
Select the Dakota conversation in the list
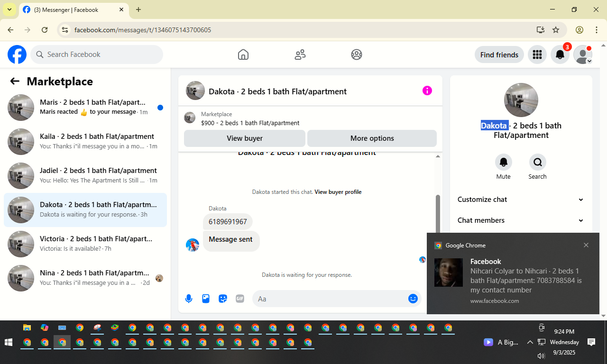[x=85, y=210]
